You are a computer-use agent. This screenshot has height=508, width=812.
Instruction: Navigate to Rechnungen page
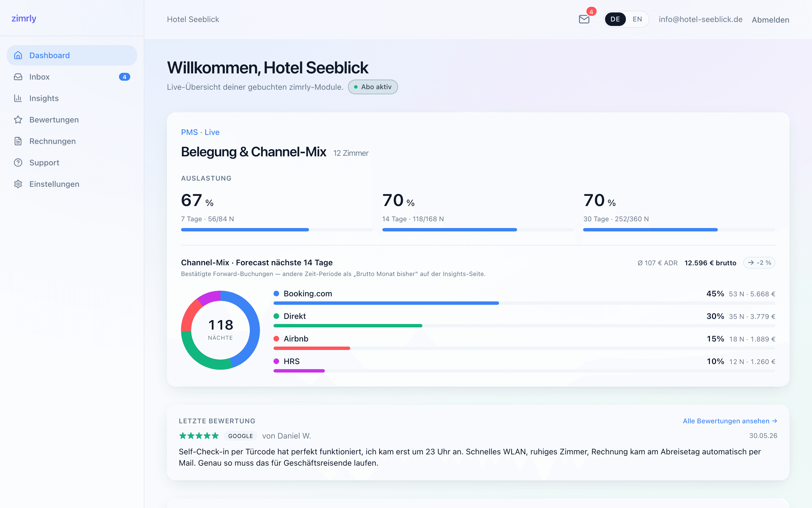(x=72, y=141)
